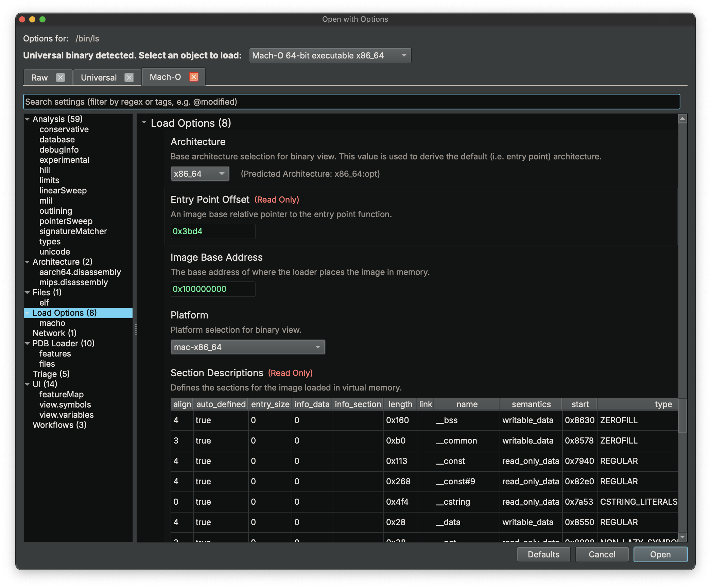The image size is (711, 588).
Task: Collapse the UI (14) tree node
Action: point(27,384)
